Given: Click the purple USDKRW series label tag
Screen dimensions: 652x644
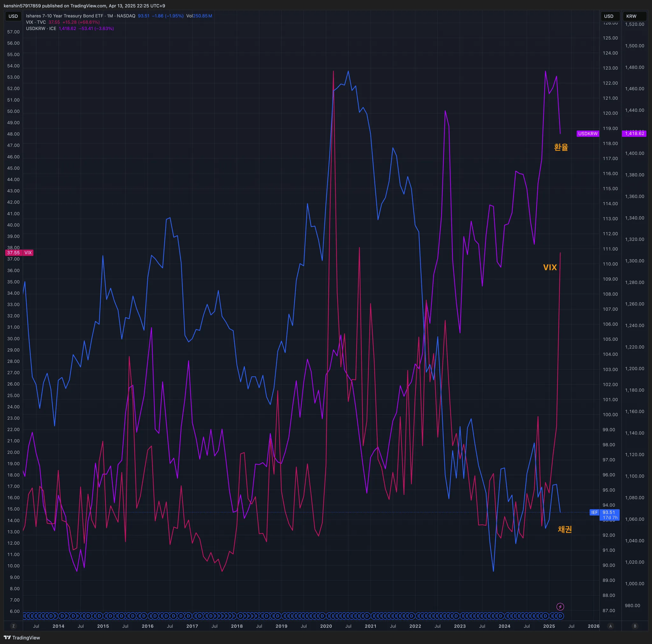Looking at the screenshot, I should pyautogui.click(x=588, y=134).
